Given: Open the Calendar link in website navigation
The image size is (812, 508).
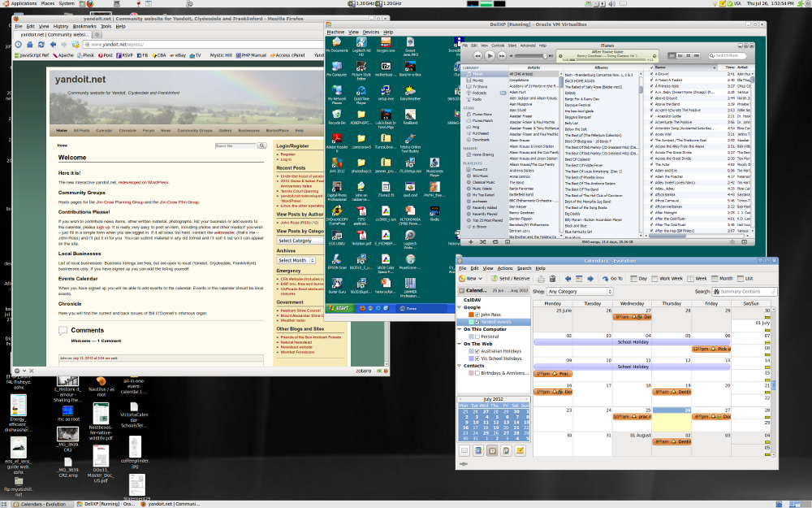Looking at the screenshot, I should click(x=104, y=131).
